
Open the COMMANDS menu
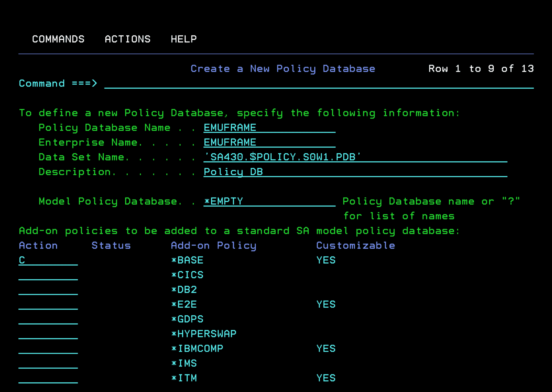click(58, 39)
